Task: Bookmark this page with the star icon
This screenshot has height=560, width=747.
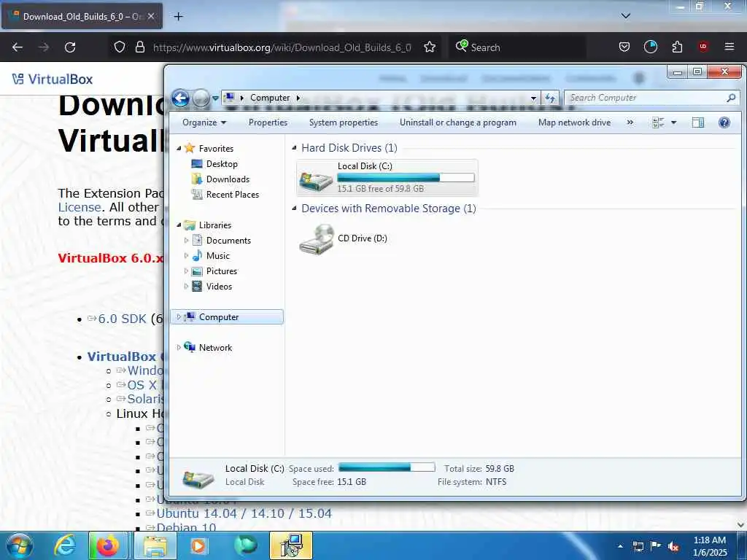Action: point(430,47)
